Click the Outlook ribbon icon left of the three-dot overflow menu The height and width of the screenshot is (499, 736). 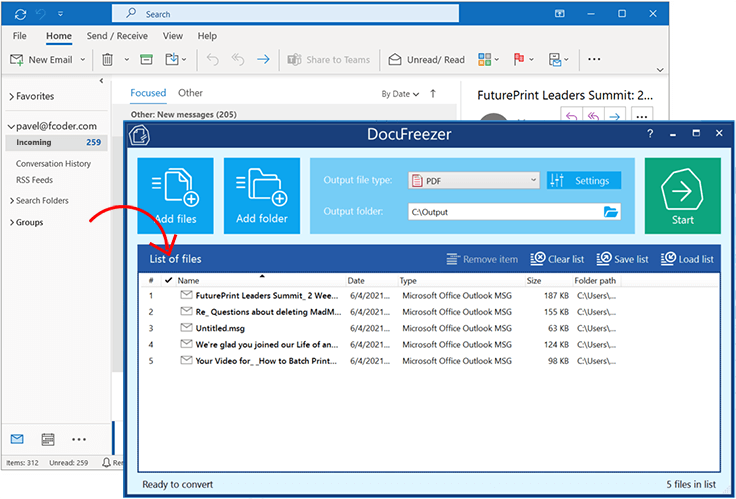(555, 60)
